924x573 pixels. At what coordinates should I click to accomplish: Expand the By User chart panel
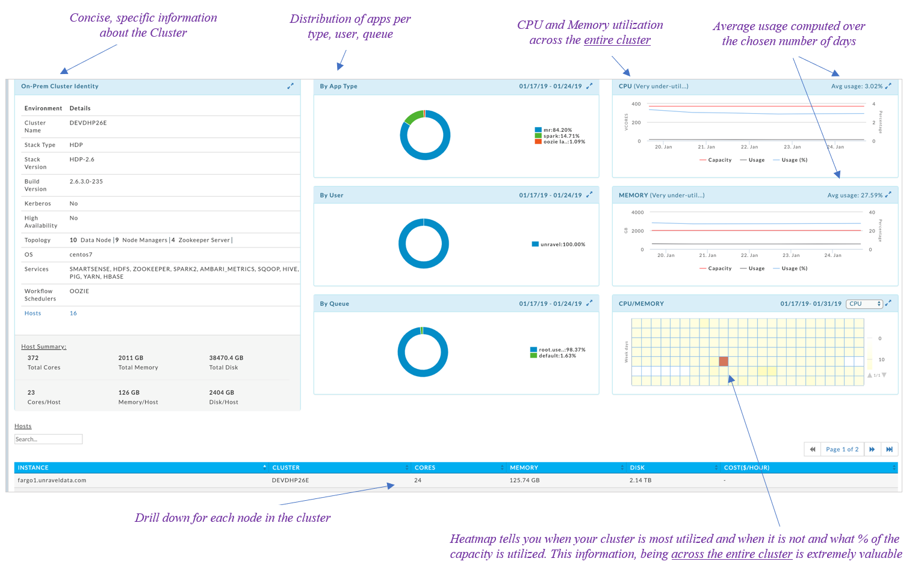589,194
